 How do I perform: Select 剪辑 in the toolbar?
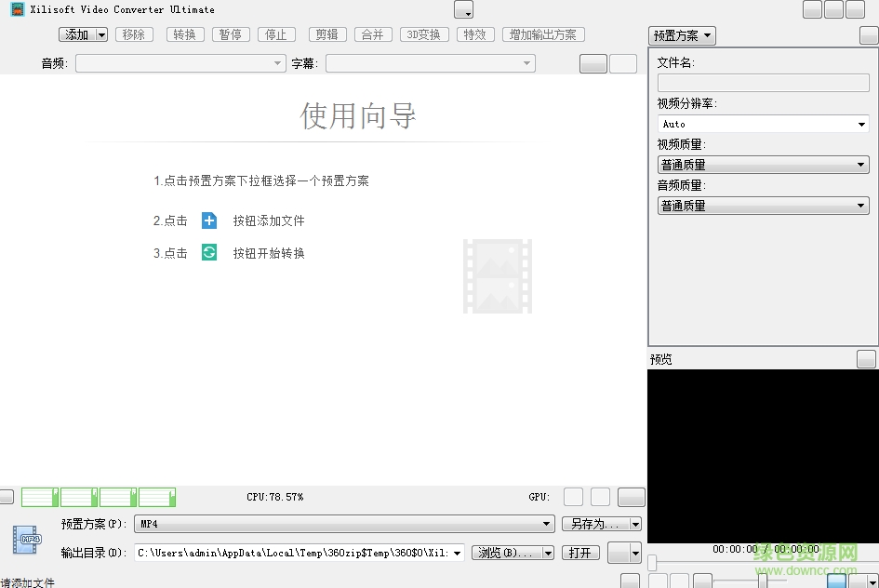click(326, 33)
